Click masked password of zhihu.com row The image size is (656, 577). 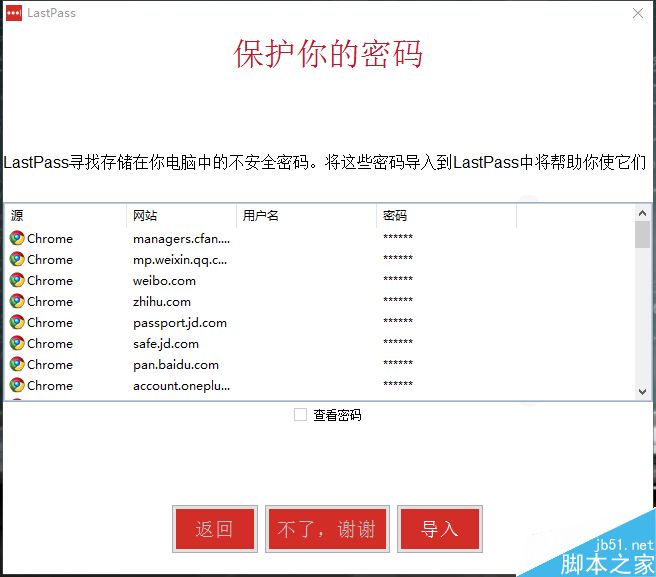click(x=398, y=299)
